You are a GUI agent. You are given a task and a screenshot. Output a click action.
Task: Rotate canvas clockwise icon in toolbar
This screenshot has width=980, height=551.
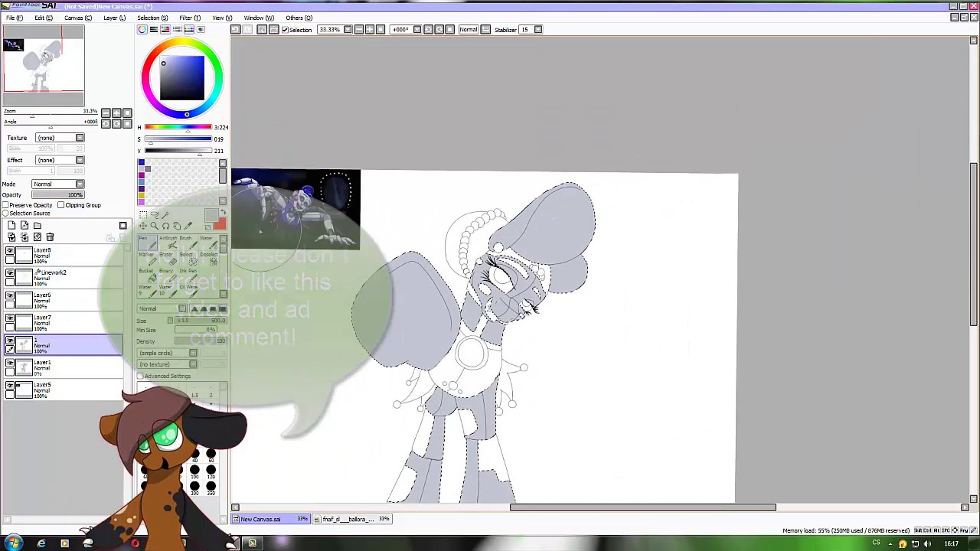click(439, 29)
